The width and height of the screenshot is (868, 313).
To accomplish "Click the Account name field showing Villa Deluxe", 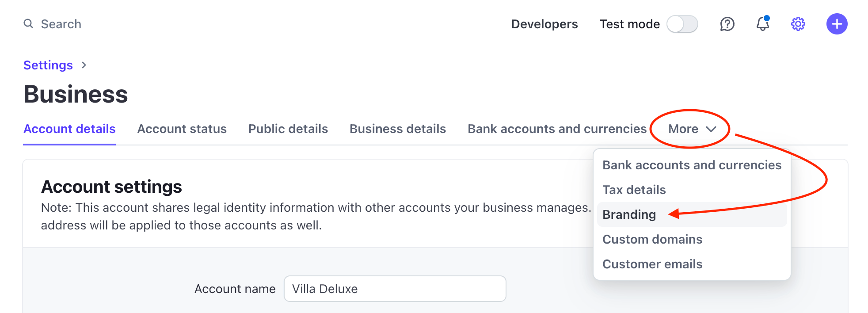I will (395, 289).
